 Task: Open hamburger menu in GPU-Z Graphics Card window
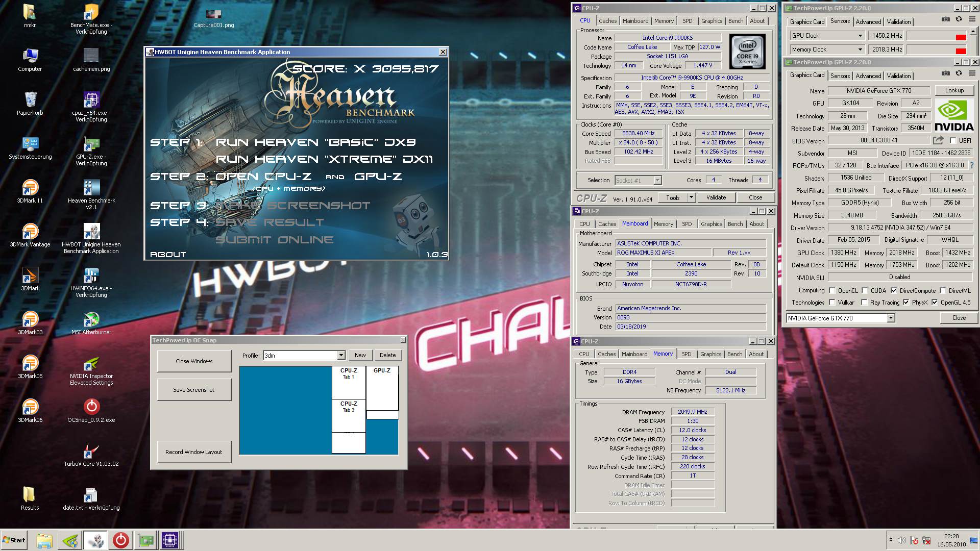click(x=971, y=73)
